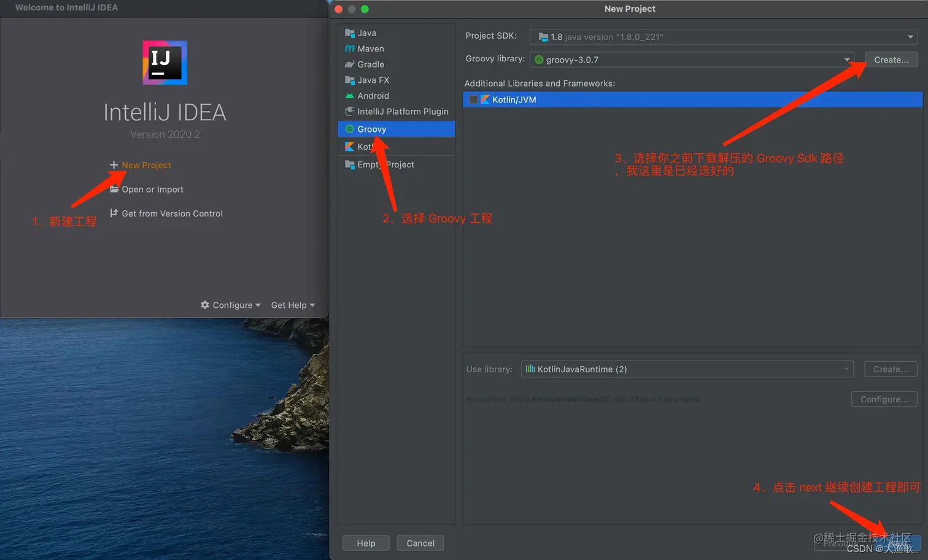Click New Project link in Welcome window
Image resolution: width=928 pixels, height=560 pixels.
(146, 165)
